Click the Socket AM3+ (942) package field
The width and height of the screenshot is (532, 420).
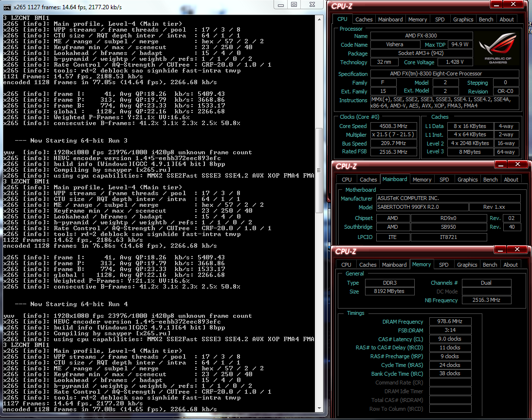pyautogui.click(x=422, y=53)
